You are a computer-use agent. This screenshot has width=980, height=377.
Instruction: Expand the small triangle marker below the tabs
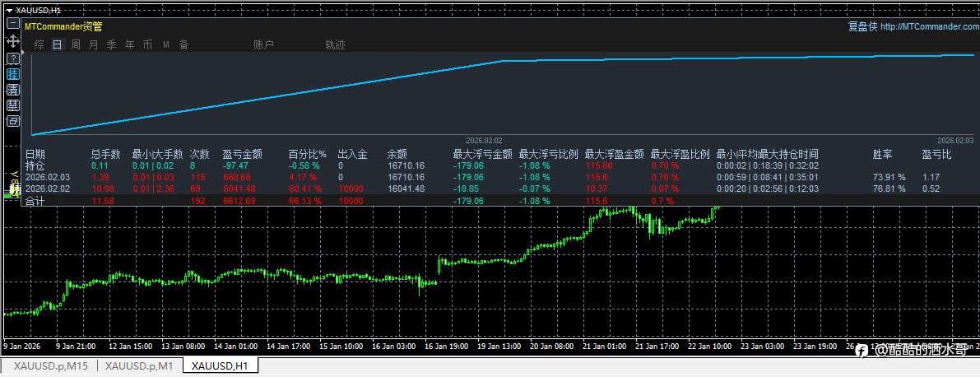(24, 54)
